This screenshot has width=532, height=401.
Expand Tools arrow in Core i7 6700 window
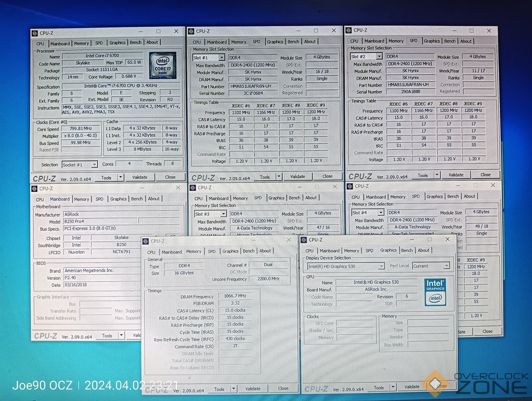tap(121, 177)
